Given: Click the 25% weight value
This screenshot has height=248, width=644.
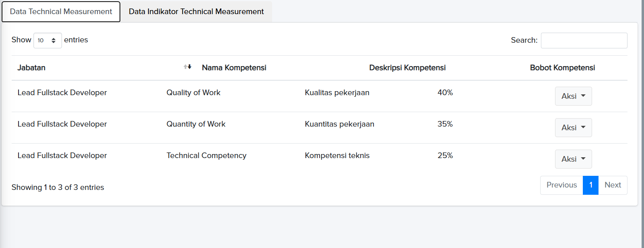Looking at the screenshot, I should coord(445,156).
